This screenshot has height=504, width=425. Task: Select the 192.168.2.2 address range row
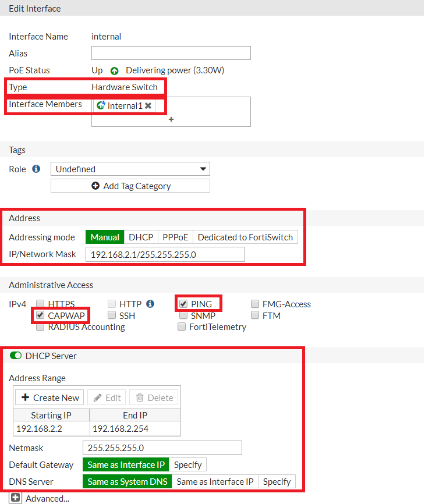pos(51,429)
